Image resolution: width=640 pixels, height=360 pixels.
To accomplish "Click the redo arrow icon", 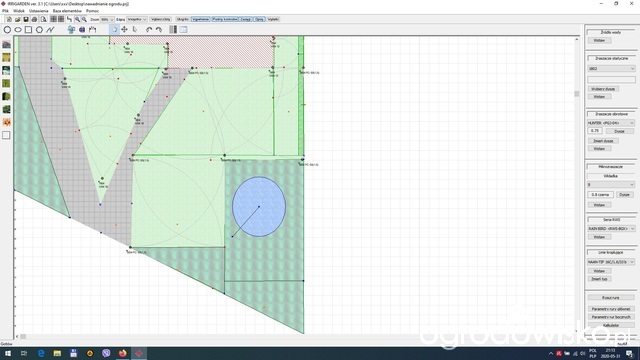I will (159, 30).
